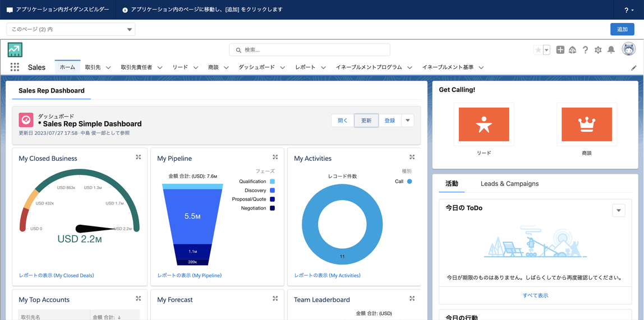644x320 pixels.
Task: Expand the 取引先 tab chevron
Action: pyautogui.click(x=108, y=68)
